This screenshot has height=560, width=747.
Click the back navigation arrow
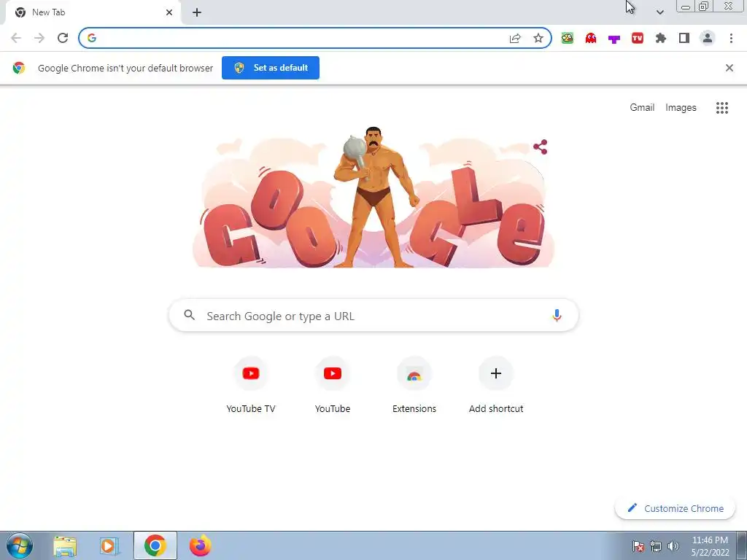(x=16, y=38)
